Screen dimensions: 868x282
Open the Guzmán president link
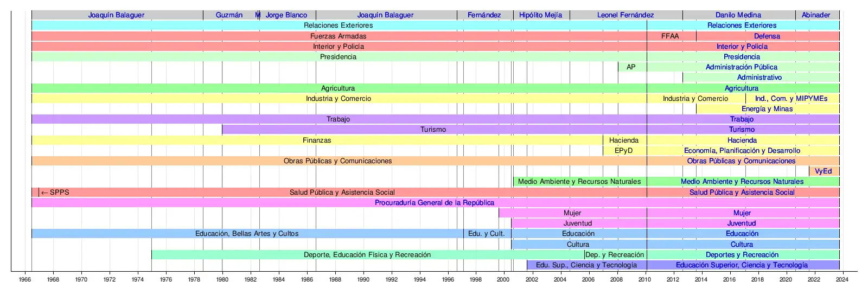229,15
